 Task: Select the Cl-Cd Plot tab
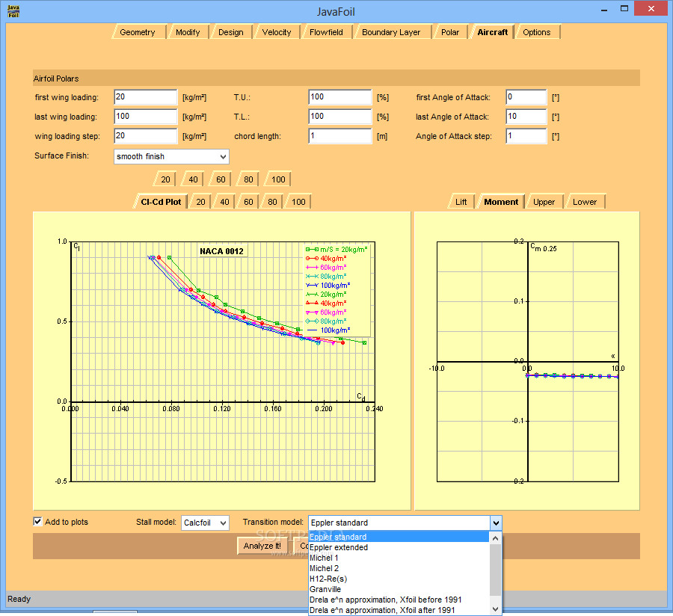pos(161,202)
